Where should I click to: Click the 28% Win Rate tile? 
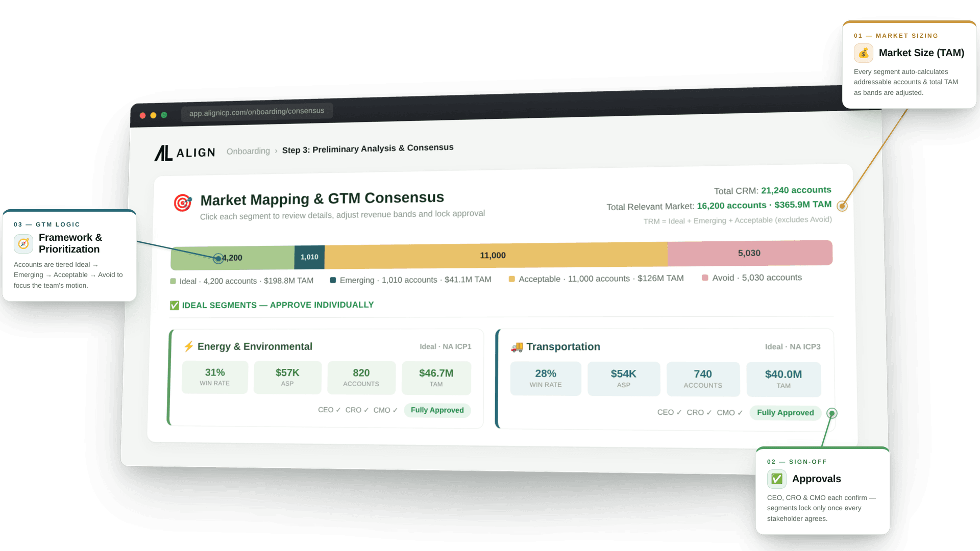546,379
